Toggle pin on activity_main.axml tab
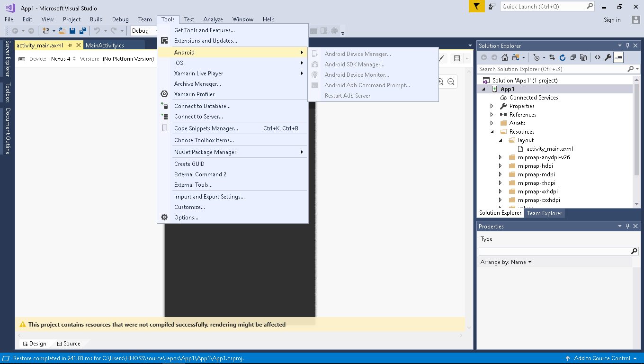Viewport: 644px width, 364px height. [x=70, y=45]
